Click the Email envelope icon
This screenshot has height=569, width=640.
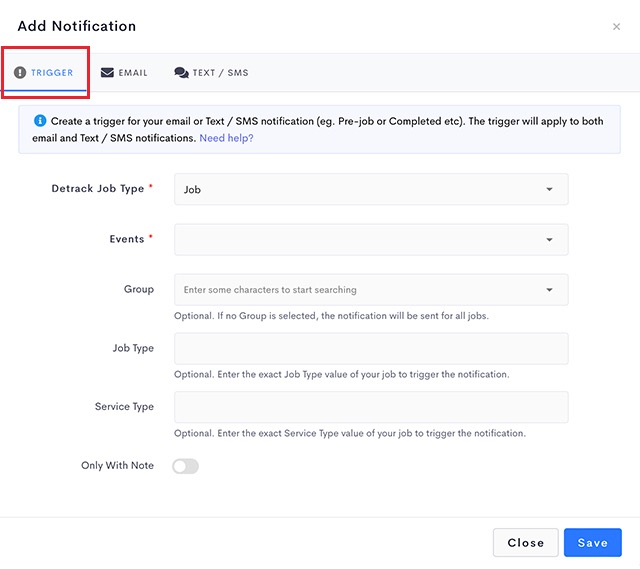(107, 73)
